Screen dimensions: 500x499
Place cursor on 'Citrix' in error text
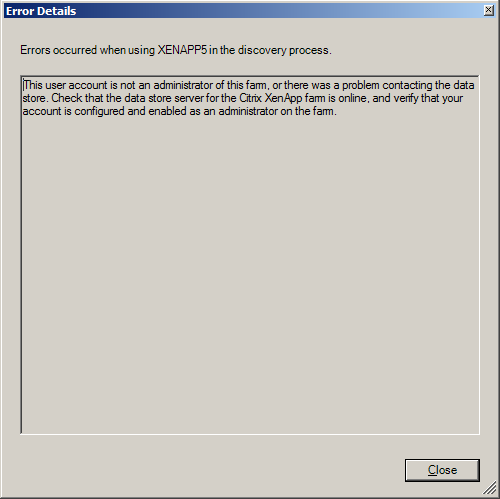point(250,98)
